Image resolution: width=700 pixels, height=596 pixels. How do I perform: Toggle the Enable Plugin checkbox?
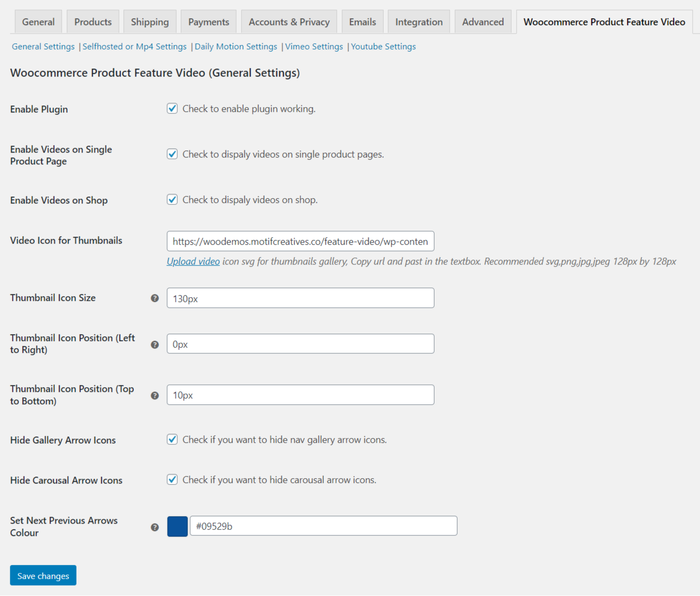pyautogui.click(x=172, y=109)
